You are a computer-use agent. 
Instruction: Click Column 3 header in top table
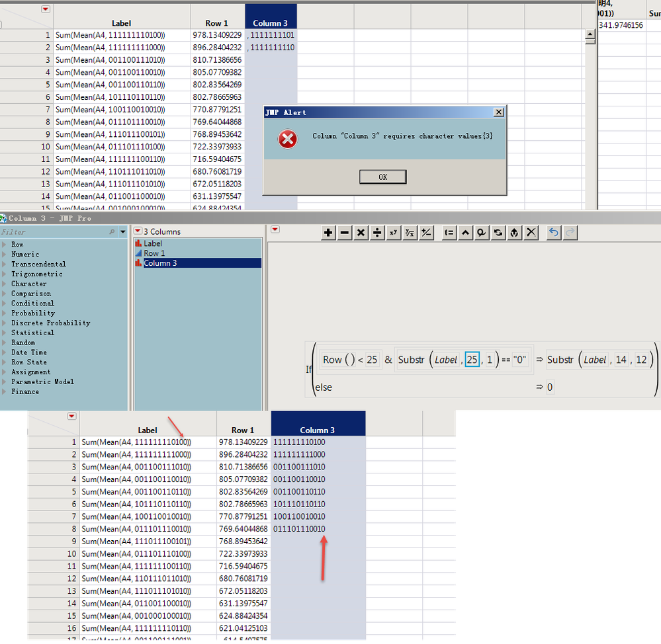pos(271,17)
